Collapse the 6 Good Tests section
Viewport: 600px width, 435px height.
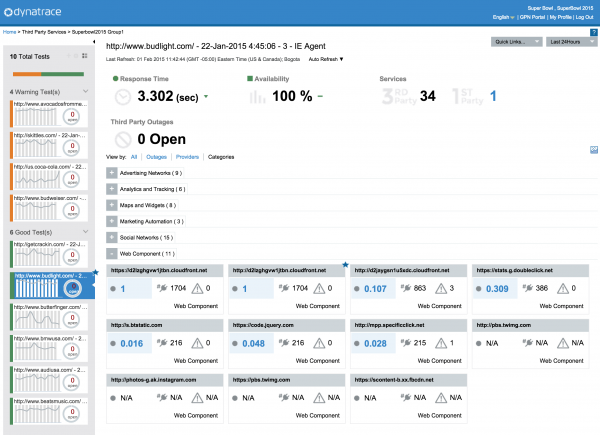pyautogui.click(x=85, y=232)
